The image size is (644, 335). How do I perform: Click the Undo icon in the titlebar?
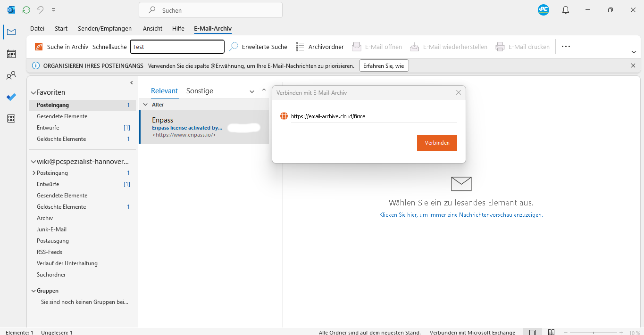41,9
